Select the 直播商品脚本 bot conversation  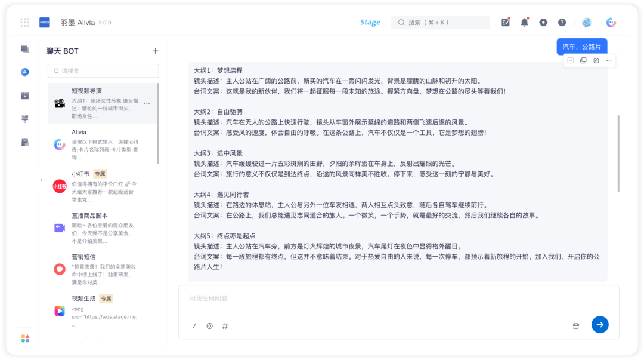103,227
